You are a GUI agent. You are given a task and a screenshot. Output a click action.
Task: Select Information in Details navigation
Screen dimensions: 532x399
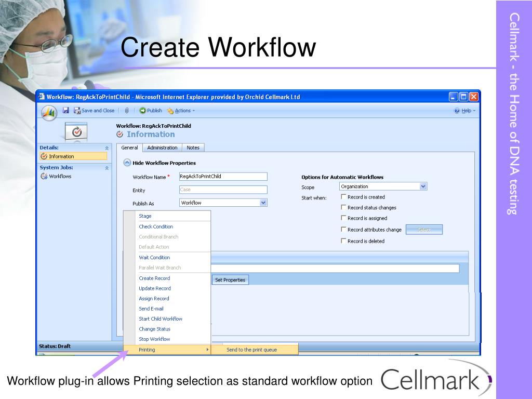coord(73,156)
